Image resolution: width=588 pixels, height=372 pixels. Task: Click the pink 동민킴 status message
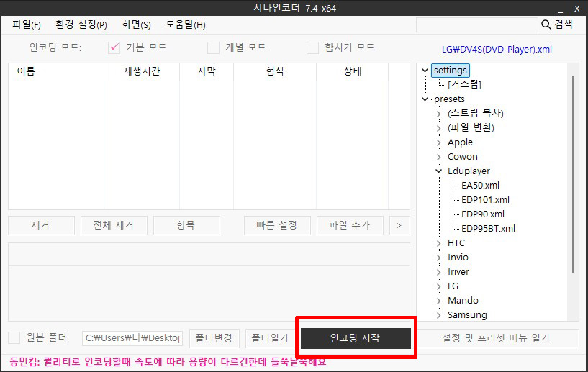pyautogui.click(x=168, y=362)
